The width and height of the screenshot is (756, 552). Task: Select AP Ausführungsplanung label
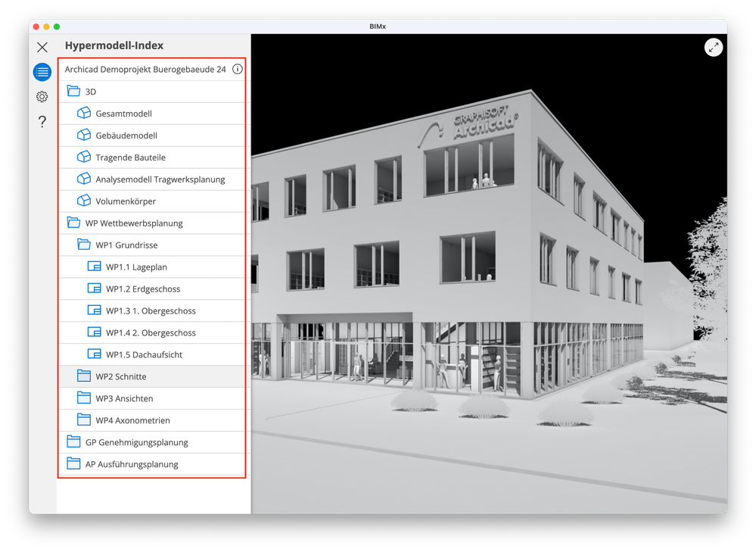point(132,465)
